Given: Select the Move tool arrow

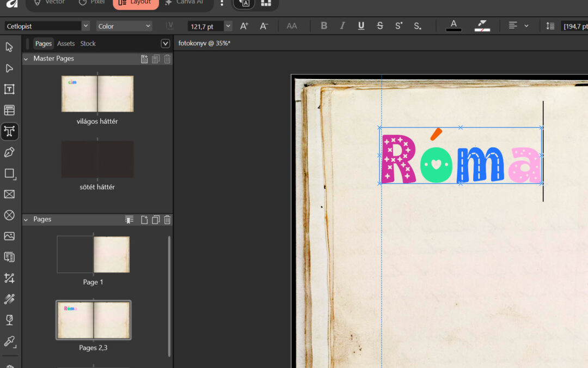Looking at the screenshot, I should [9, 47].
